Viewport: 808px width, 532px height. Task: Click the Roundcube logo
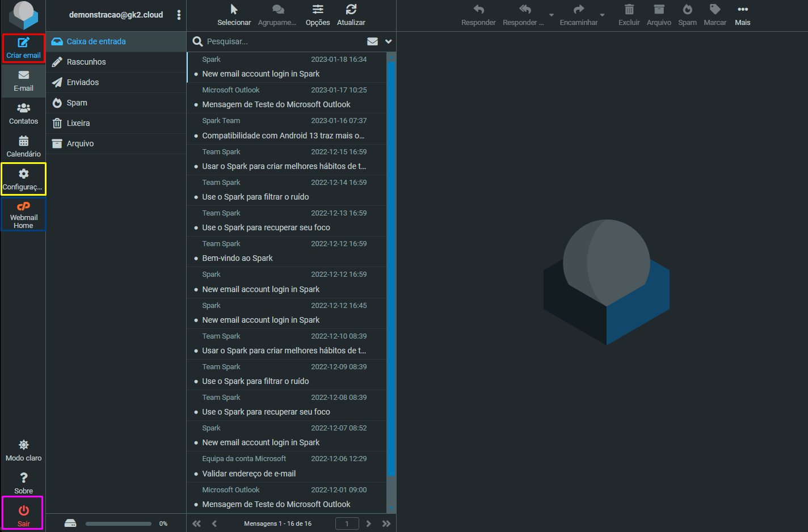23,15
